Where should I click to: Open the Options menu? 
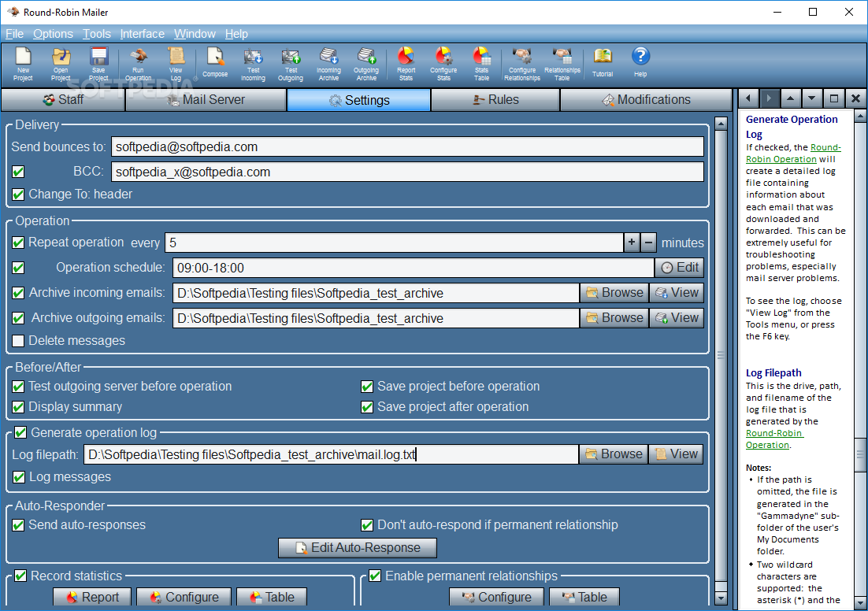53,34
